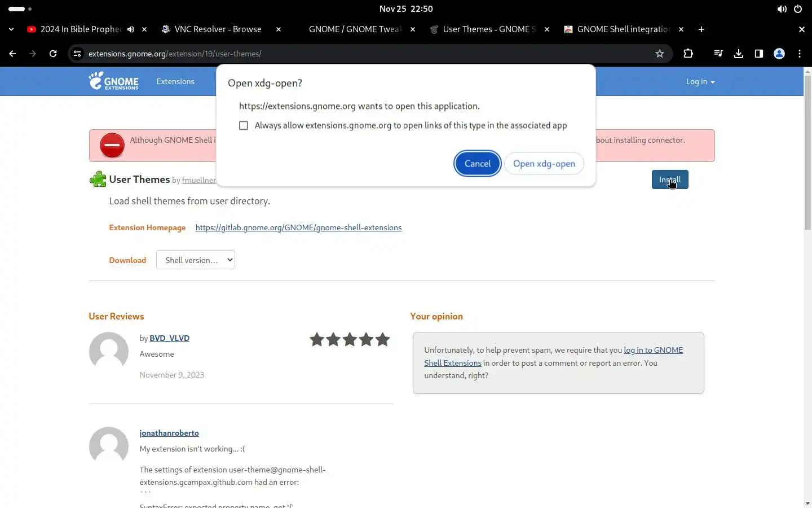Viewport: 812px width, 508px height.
Task: Open the fmuellner author link
Action: [x=199, y=180]
